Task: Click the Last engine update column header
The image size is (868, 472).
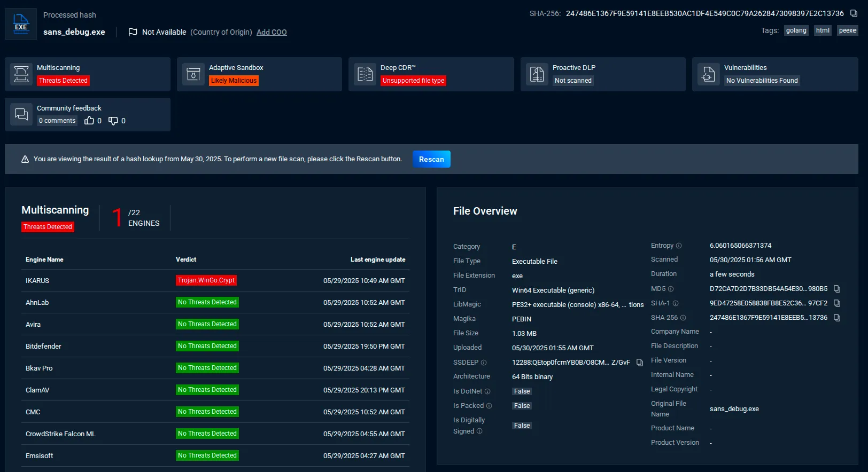Action: point(378,259)
